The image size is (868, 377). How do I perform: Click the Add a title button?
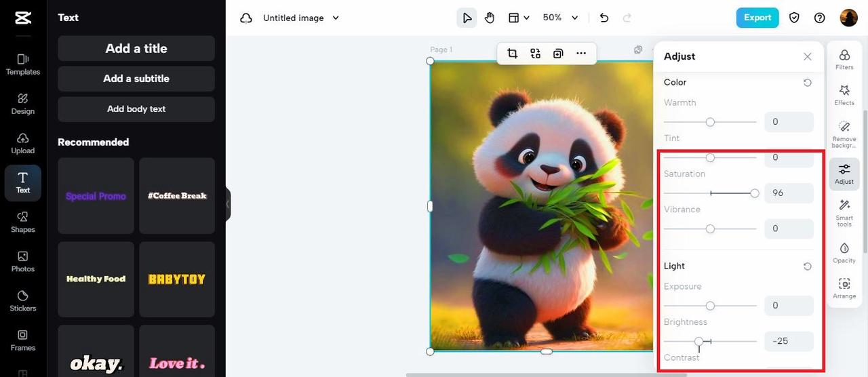click(136, 48)
